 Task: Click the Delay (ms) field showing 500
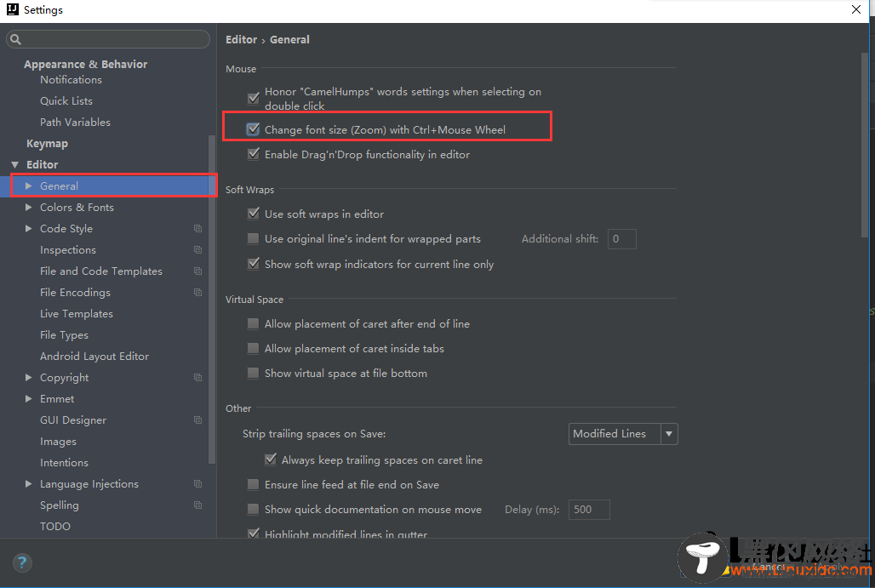589,509
